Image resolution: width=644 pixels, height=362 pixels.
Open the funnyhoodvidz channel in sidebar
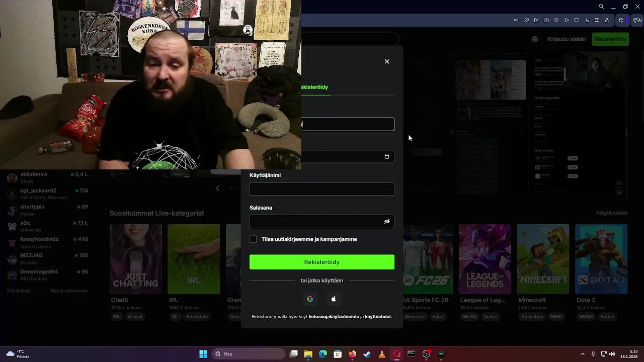48,242
